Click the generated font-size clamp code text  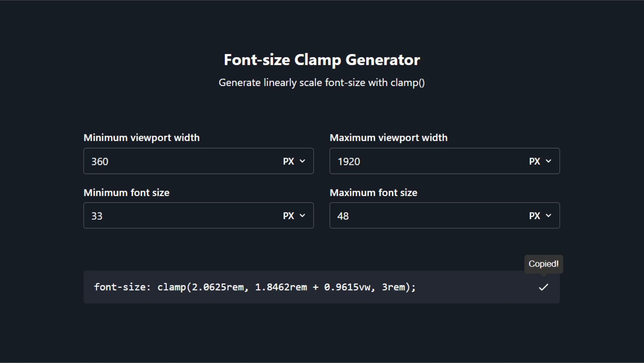click(255, 287)
